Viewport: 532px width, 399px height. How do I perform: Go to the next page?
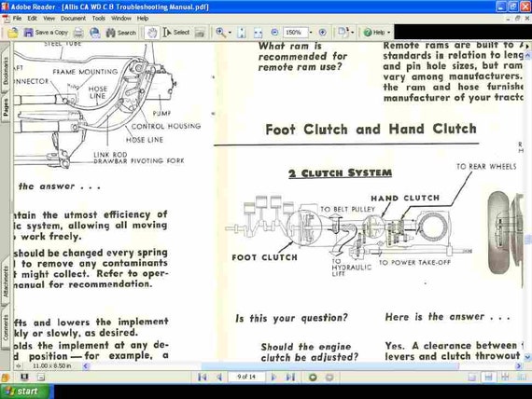point(273,377)
